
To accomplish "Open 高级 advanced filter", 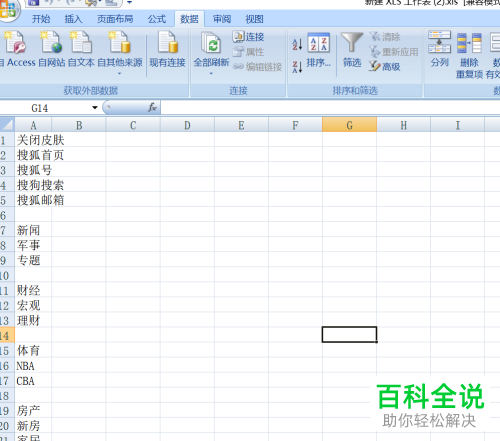I will 385,67.
